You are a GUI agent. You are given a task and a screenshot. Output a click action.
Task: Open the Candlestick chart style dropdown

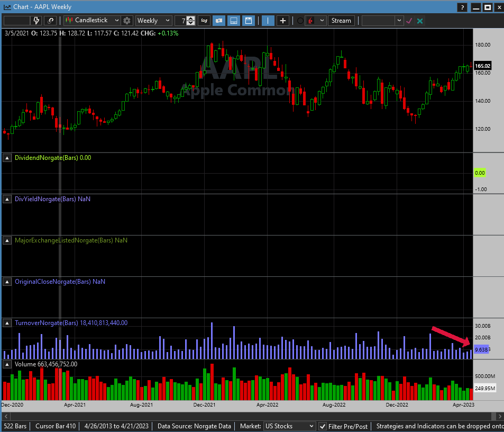pyautogui.click(x=92, y=21)
